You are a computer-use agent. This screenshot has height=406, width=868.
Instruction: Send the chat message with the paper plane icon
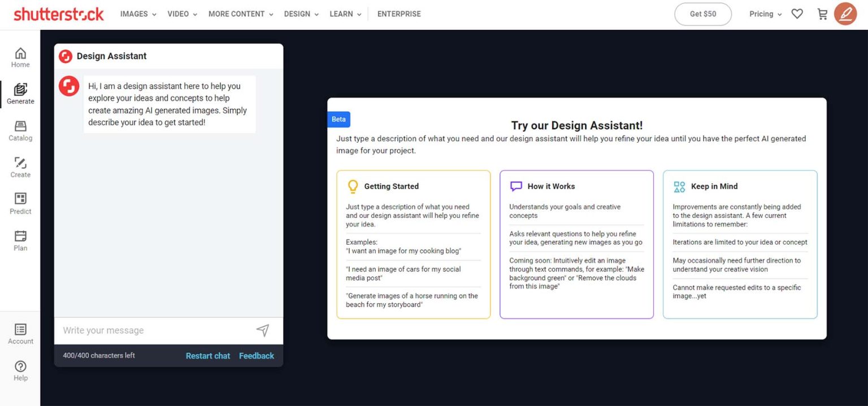pos(262,330)
